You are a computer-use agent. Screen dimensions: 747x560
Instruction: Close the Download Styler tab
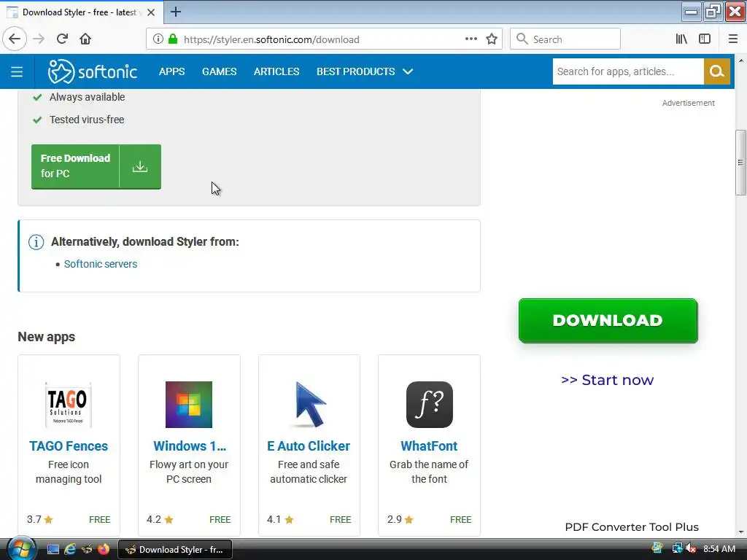point(151,12)
